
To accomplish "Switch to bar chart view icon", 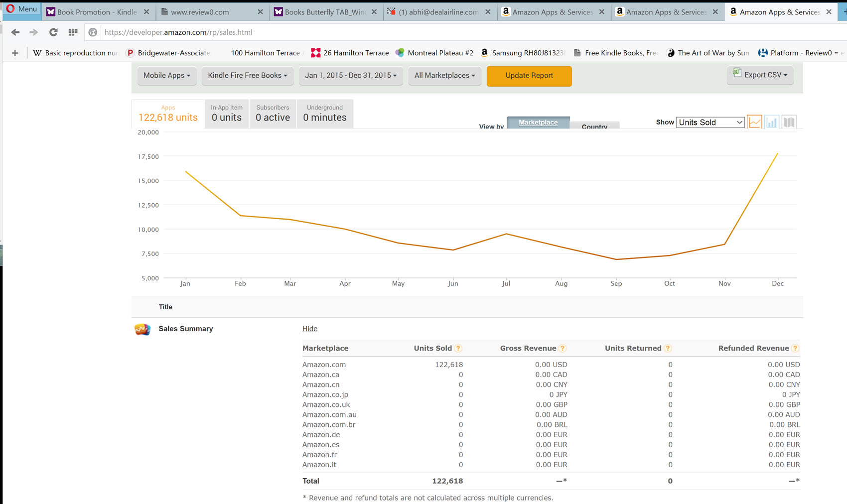I will 772,122.
